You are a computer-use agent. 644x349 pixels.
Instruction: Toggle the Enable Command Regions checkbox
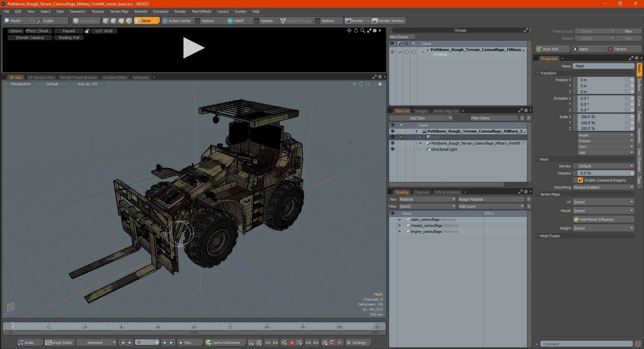580,180
